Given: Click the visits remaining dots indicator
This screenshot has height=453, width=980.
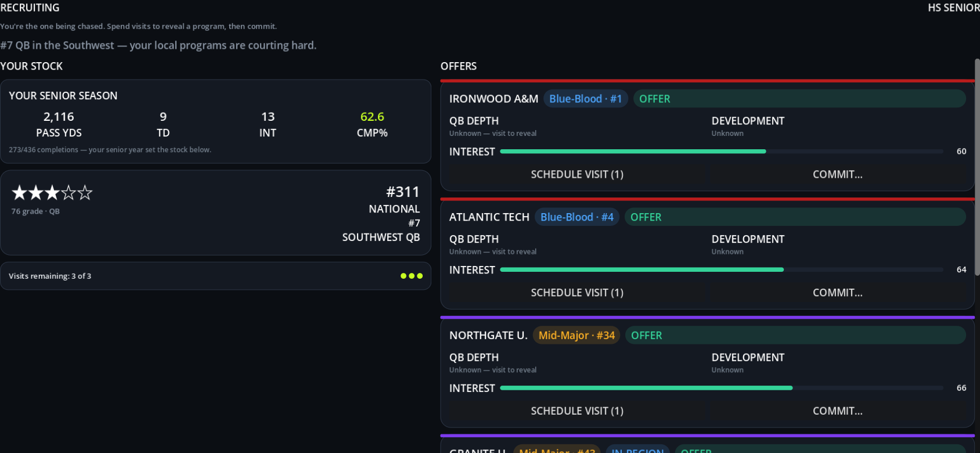Looking at the screenshot, I should (x=412, y=276).
